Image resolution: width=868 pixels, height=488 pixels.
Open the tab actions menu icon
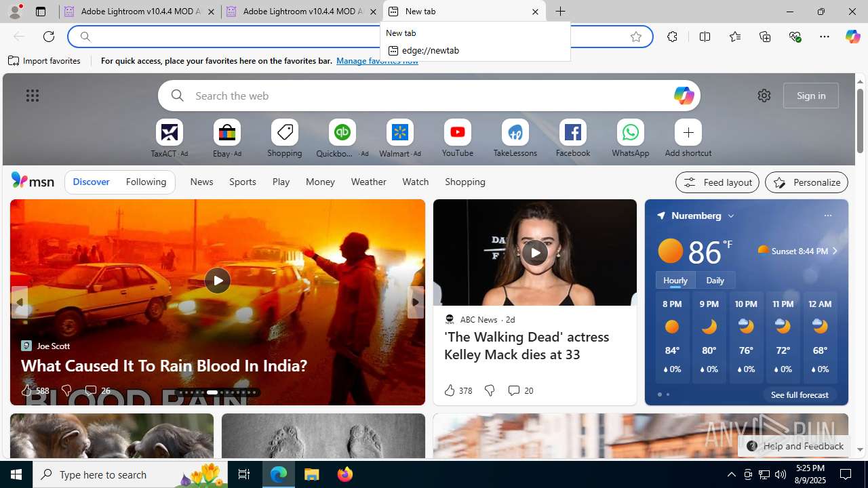41,12
